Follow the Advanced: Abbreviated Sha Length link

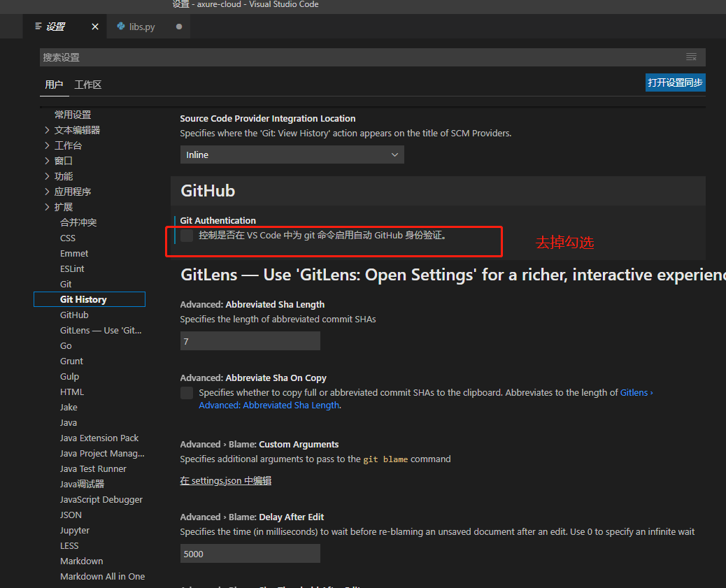tap(269, 406)
